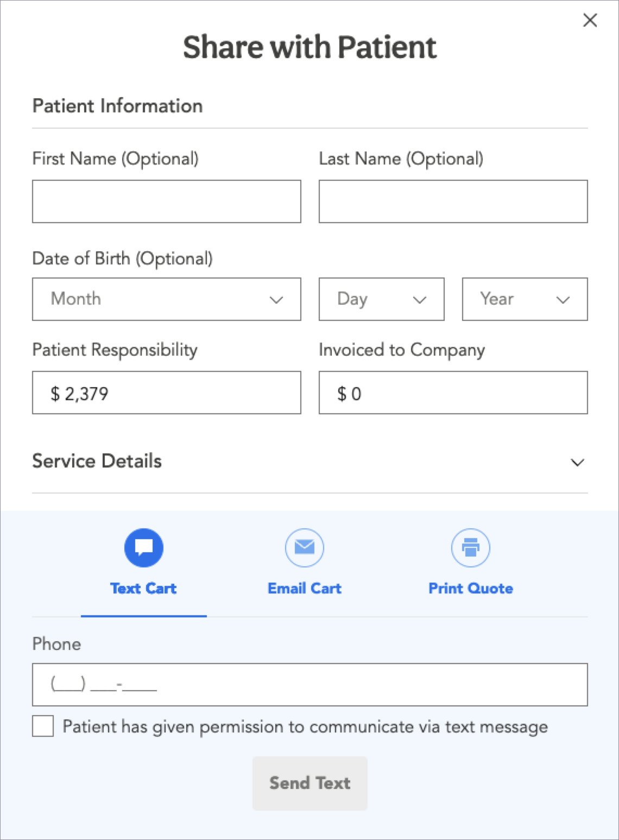The width and height of the screenshot is (619, 840).
Task: Click the First Name input field
Action: 167,201
